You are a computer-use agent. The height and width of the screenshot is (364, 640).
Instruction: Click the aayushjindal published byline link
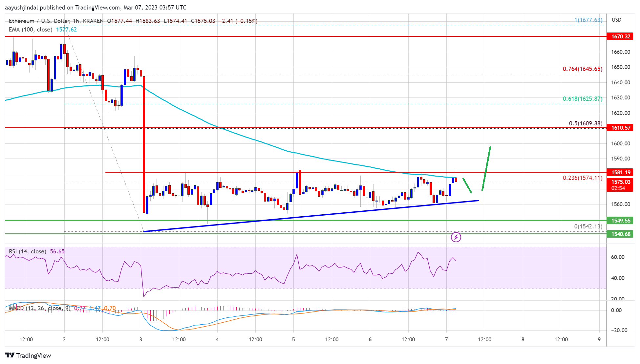click(22, 7)
